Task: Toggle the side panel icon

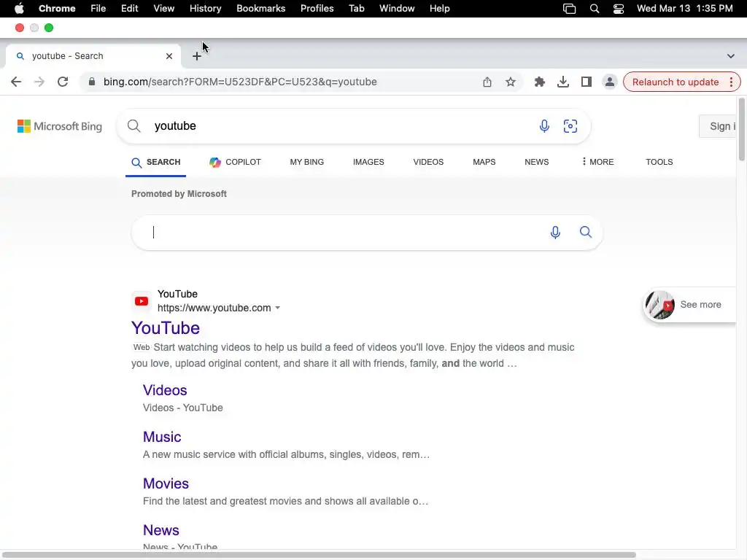Action: [587, 82]
